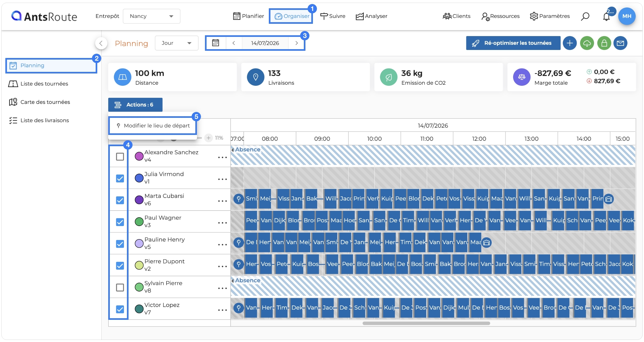Open the search magnifier icon

585,16
